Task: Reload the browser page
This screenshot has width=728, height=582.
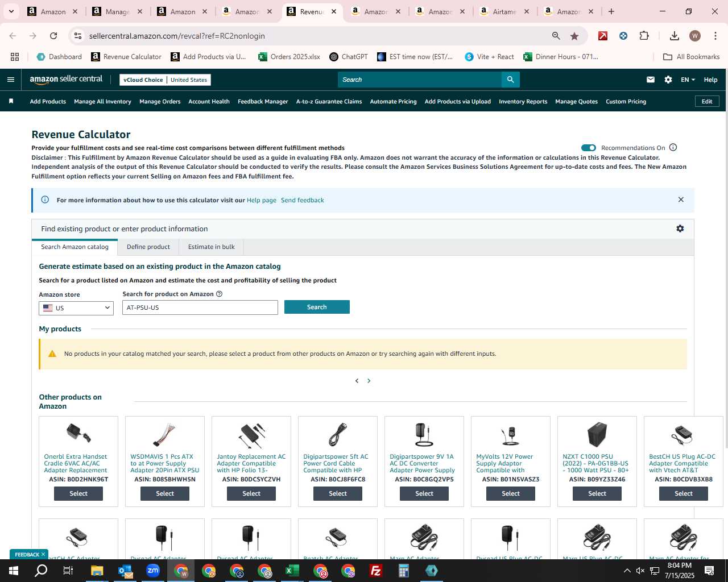Action: click(x=53, y=36)
